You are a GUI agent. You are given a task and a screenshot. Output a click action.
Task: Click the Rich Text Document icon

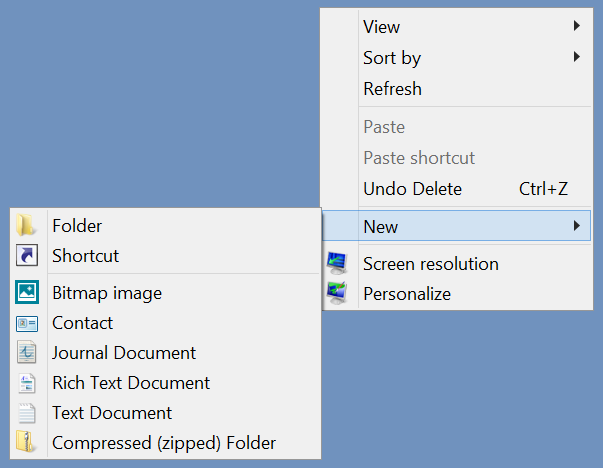(x=27, y=383)
